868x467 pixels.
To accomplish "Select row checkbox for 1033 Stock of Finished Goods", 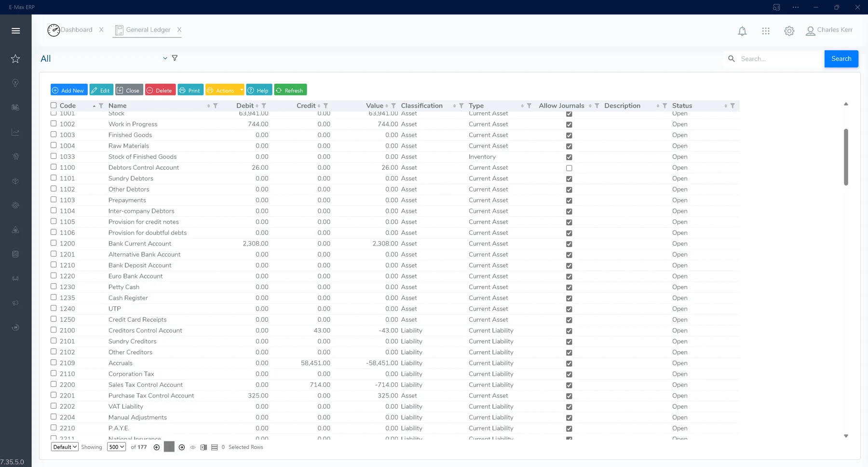I will pyautogui.click(x=54, y=156).
